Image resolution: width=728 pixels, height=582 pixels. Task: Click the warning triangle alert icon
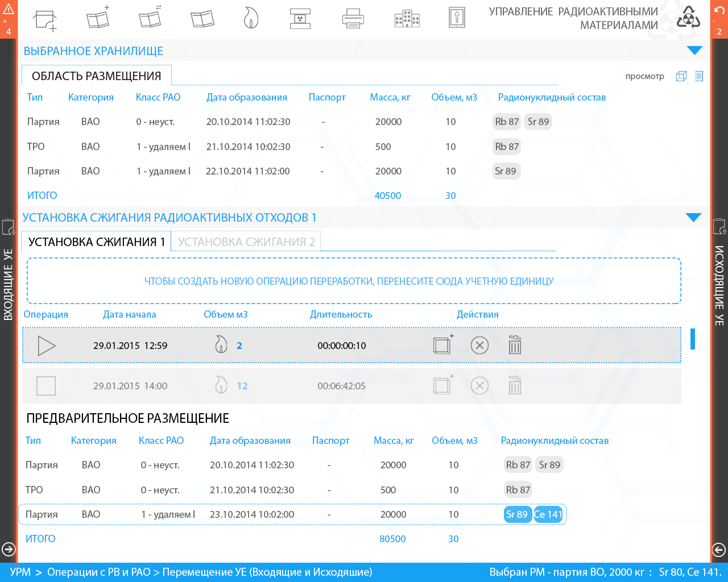(9, 9)
